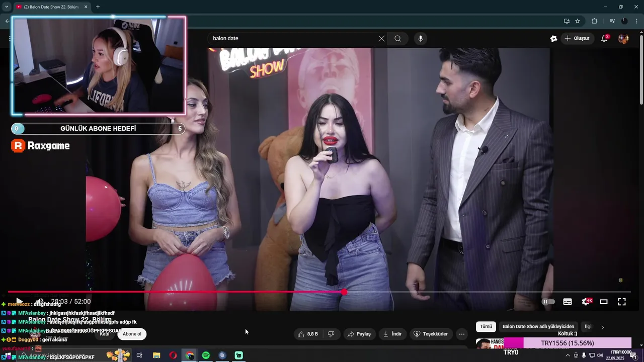Start voice search with the microphone

coord(421,39)
